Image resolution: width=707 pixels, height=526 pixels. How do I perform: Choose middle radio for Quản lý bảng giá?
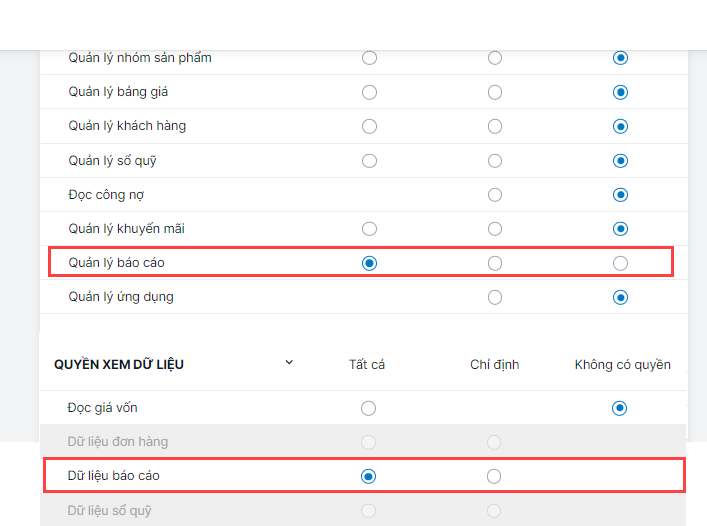click(495, 92)
